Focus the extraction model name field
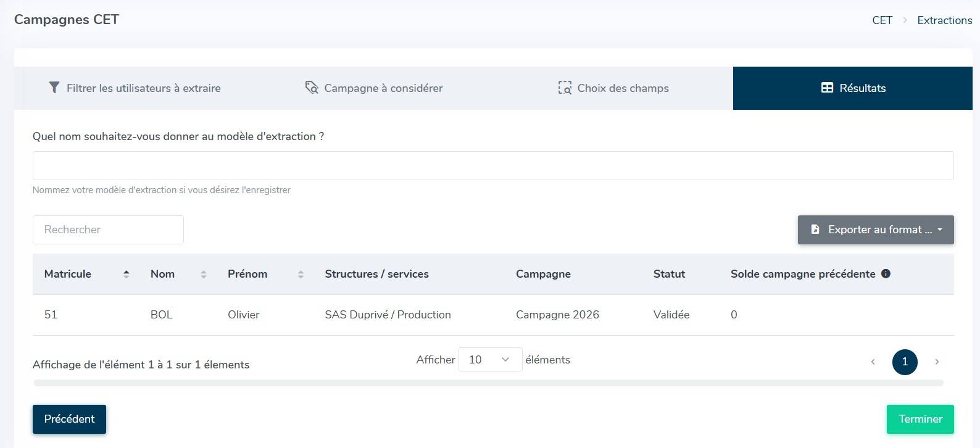The height and width of the screenshot is (448, 980). [493, 166]
